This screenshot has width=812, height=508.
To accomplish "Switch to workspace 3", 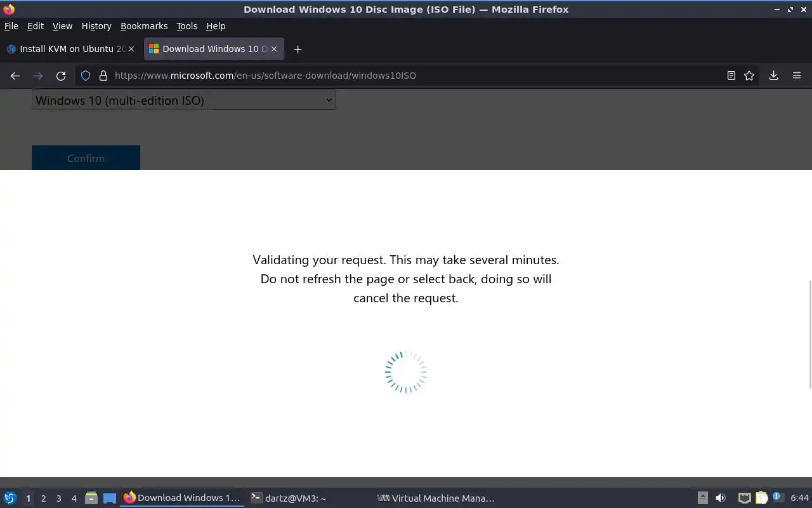I will coord(58,498).
